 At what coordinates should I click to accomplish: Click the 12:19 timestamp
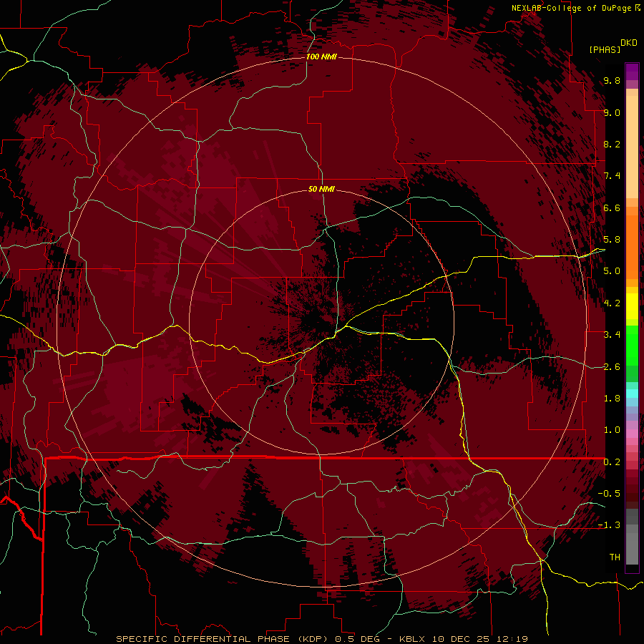pos(514,639)
